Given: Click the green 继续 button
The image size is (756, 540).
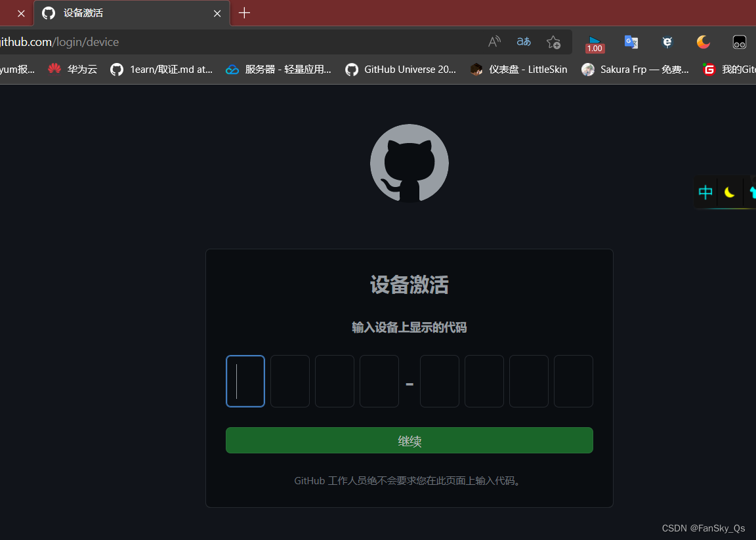Looking at the screenshot, I should point(409,440).
